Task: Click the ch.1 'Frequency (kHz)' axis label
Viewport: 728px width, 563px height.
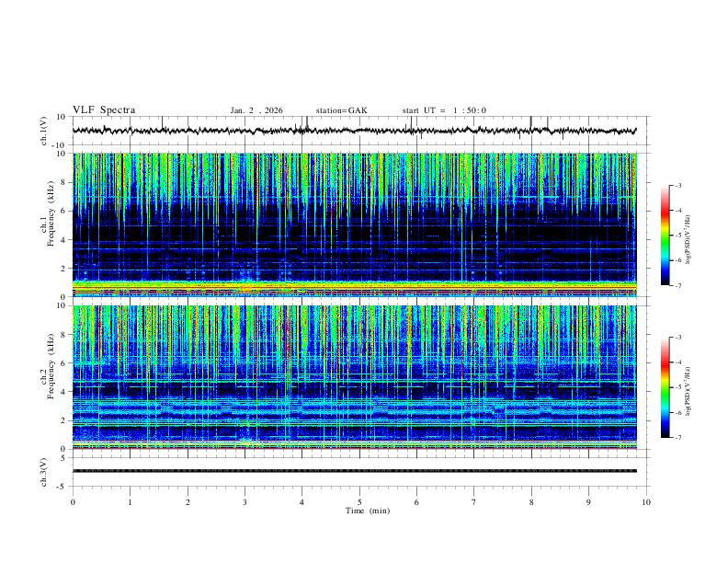Action: tap(51, 212)
